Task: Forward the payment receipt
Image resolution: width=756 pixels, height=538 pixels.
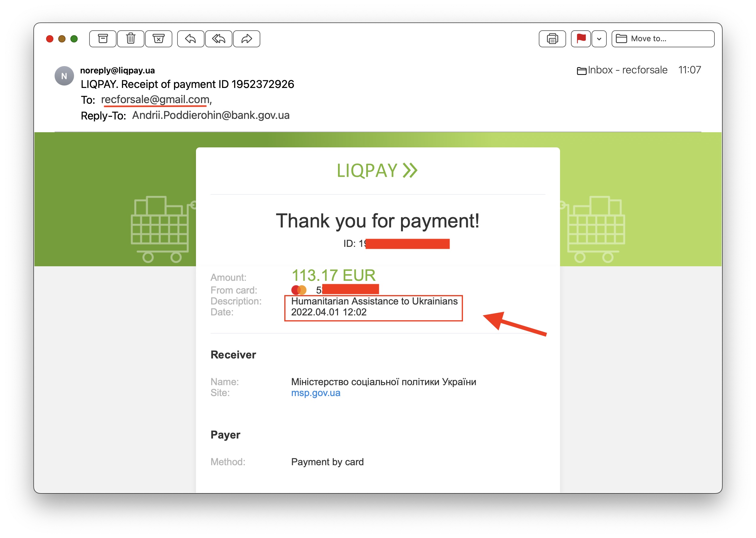Action: [x=247, y=39]
